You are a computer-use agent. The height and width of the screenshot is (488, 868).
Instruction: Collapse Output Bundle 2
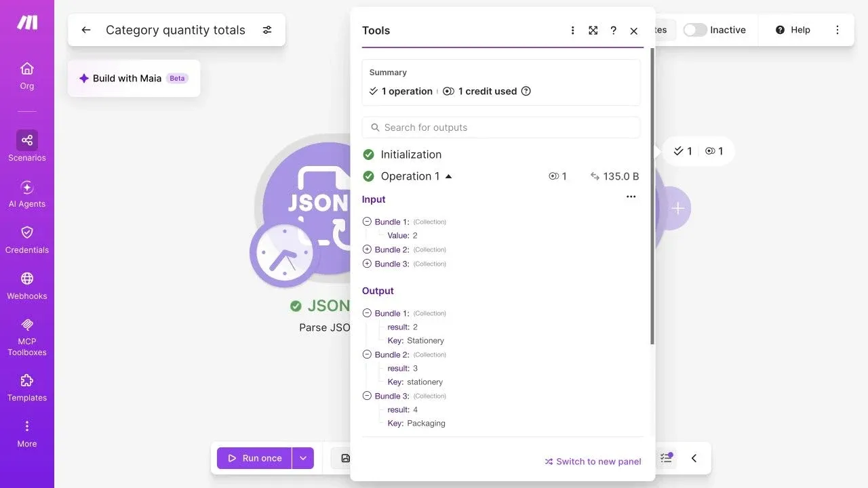367,354
